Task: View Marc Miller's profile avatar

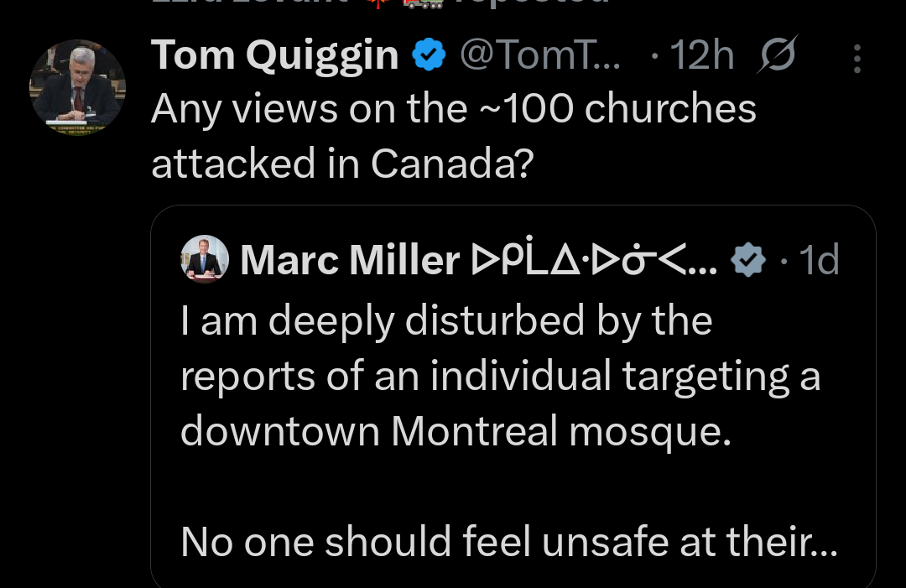Action: [x=205, y=259]
